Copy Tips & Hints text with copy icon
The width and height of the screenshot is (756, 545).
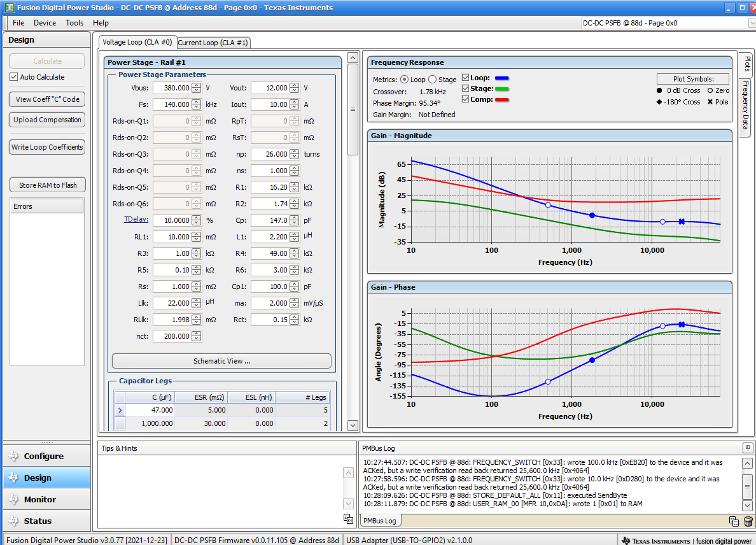(x=348, y=518)
